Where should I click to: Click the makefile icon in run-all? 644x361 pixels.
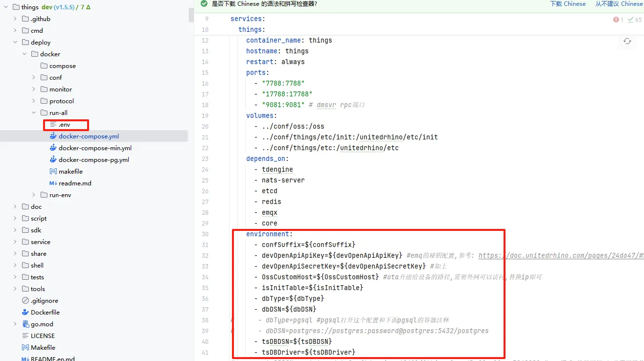(53, 172)
